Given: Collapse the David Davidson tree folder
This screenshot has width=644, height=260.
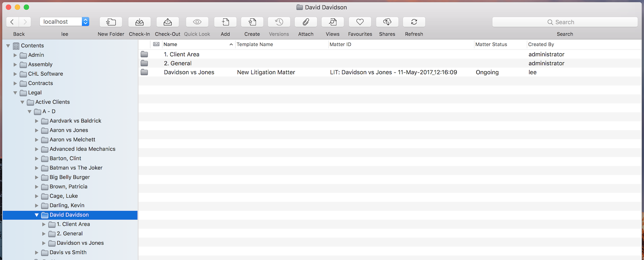Looking at the screenshot, I should point(37,215).
